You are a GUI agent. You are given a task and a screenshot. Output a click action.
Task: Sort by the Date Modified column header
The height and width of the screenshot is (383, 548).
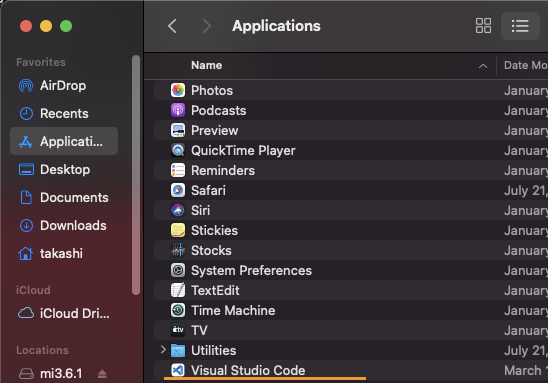526,65
